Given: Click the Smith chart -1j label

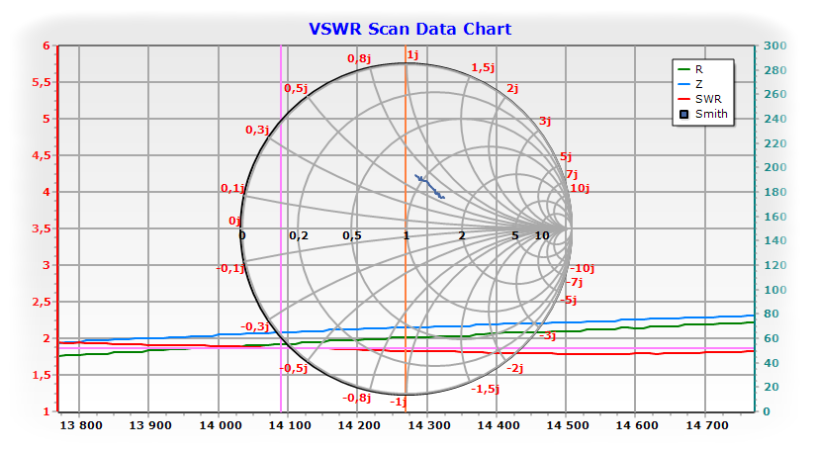Looking at the screenshot, I should click(x=398, y=402).
